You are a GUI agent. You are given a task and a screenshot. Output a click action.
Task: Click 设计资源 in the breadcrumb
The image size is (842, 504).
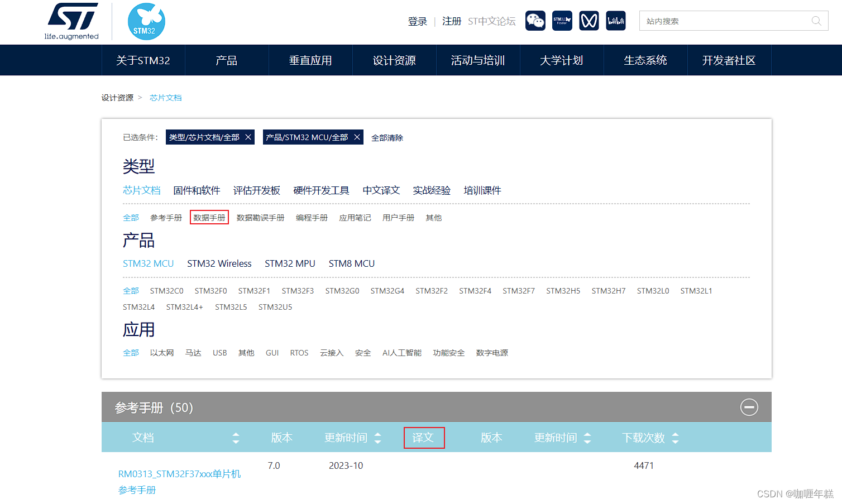click(x=117, y=98)
